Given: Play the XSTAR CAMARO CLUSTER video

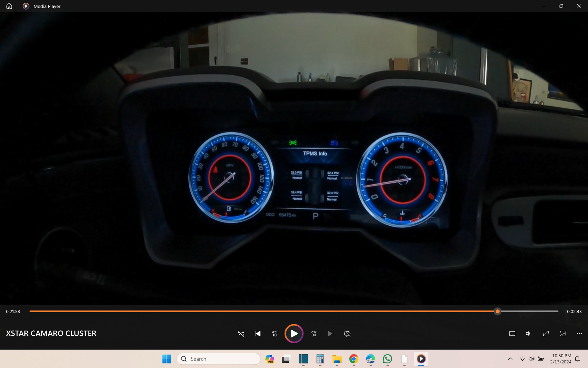Looking at the screenshot, I should 294,333.
